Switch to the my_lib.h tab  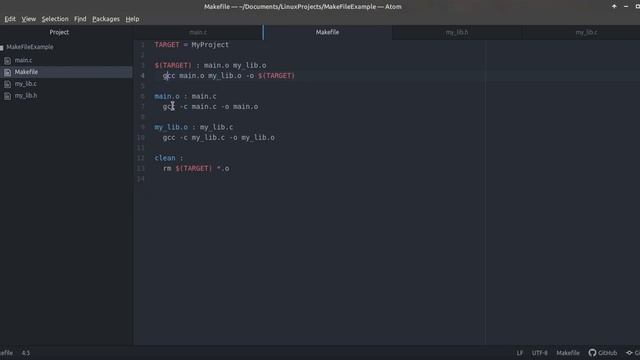click(x=457, y=32)
